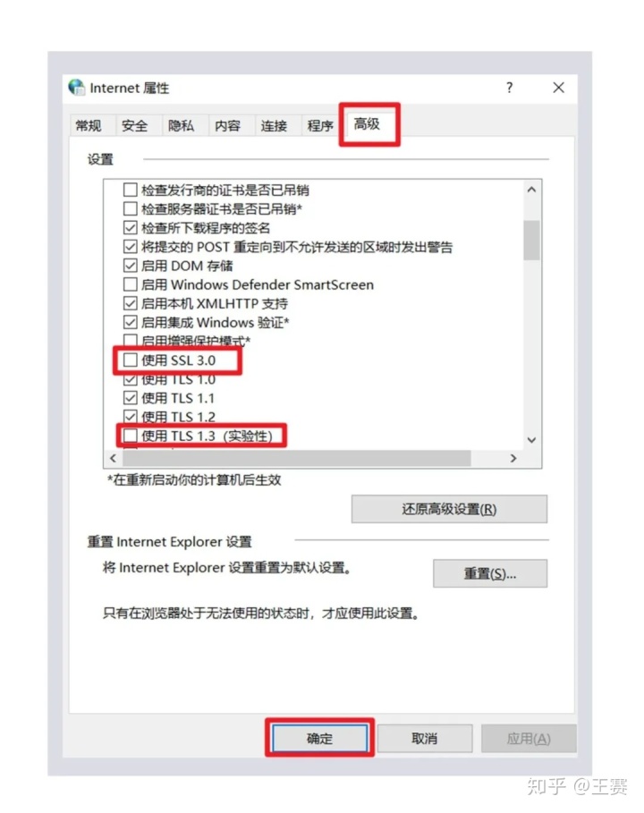Close the Internet 属性 dialog
This screenshot has height=813, width=644.
coord(558,88)
